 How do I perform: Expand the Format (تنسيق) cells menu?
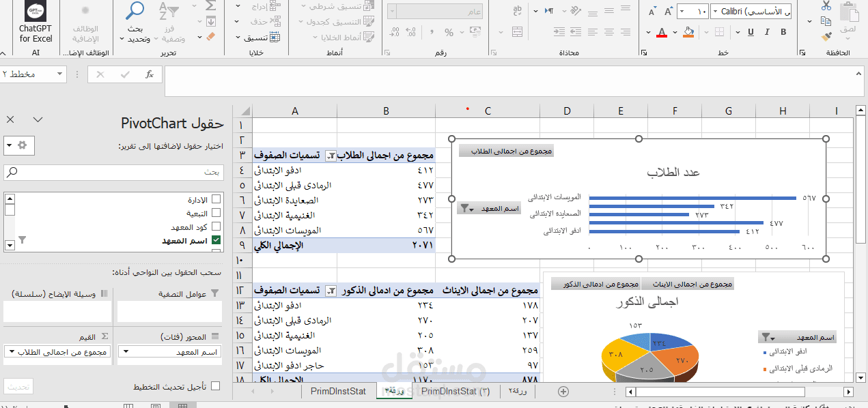pos(259,38)
